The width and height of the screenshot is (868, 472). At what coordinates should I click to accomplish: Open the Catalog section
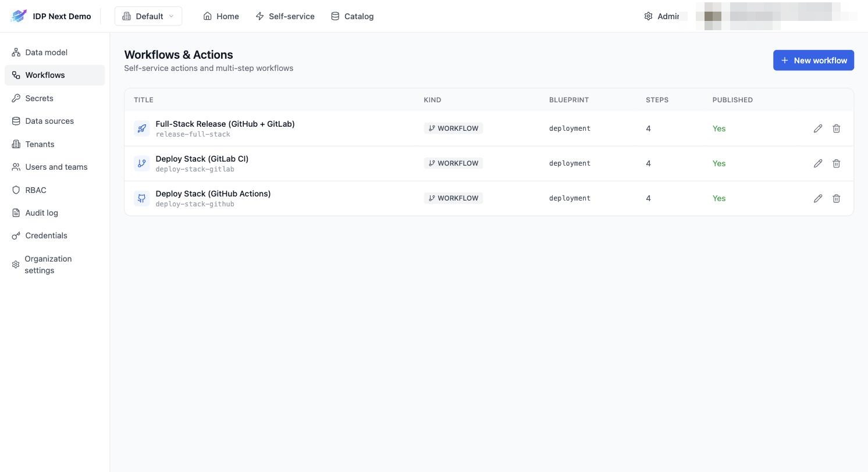(x=352, y=16)
